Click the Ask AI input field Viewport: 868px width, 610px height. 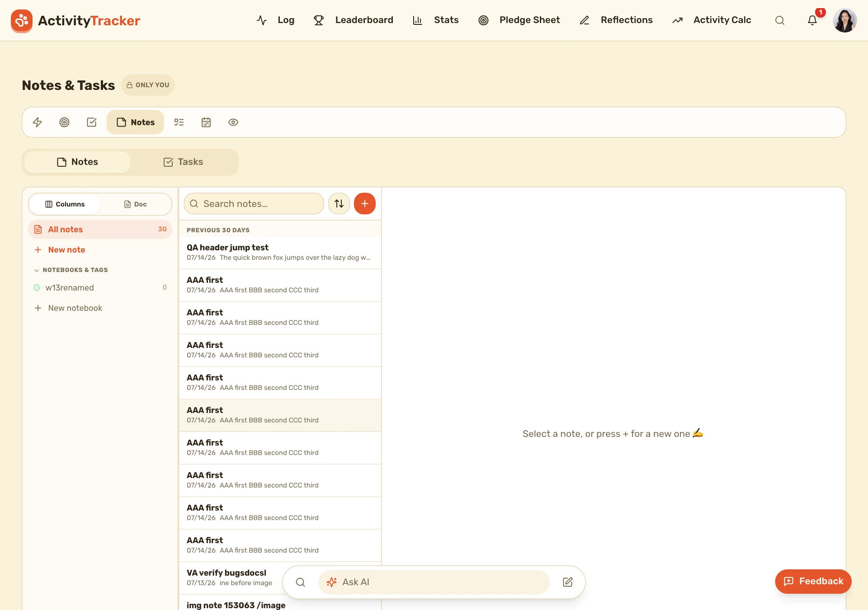coord(434,582)
